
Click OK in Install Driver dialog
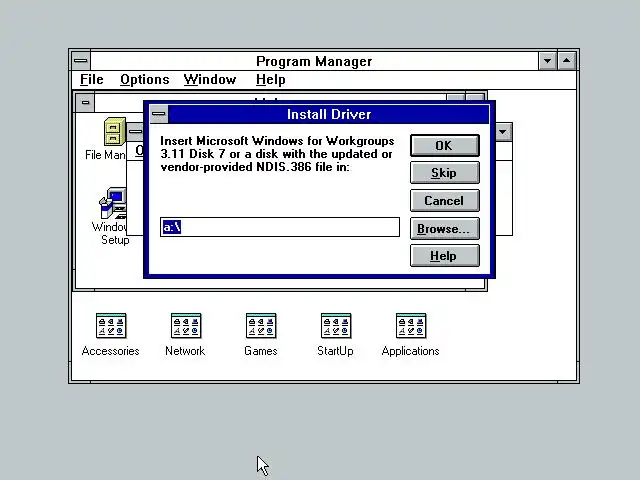click(x=444, y=146)
